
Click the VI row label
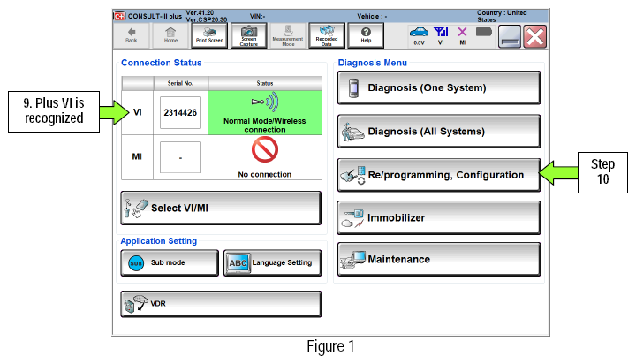click(138, 112)
